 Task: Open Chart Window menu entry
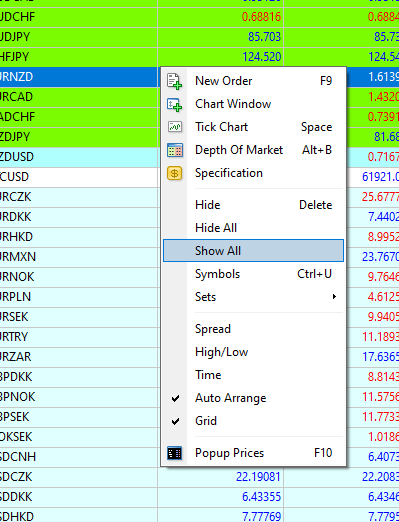[253, 104]
